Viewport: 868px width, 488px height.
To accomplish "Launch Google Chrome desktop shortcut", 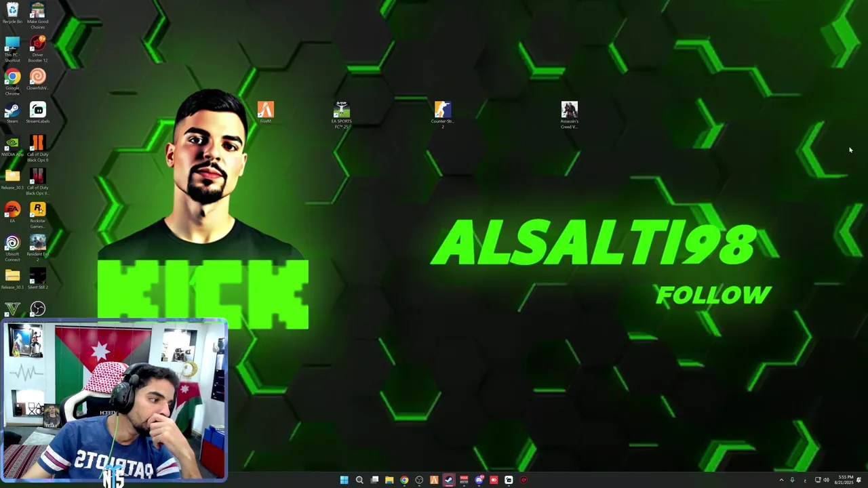I will click(12, 82).
